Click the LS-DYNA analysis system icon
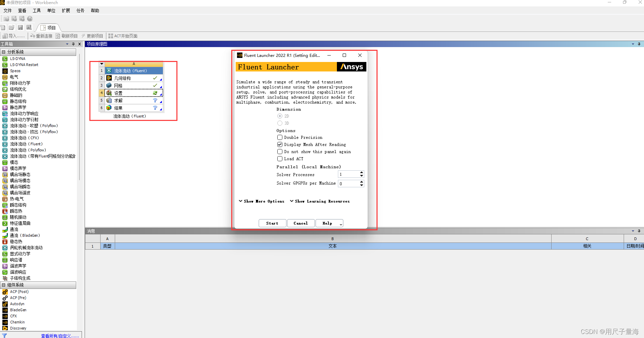The width and height of the screenshot is (644, 338). pos(5,59)
